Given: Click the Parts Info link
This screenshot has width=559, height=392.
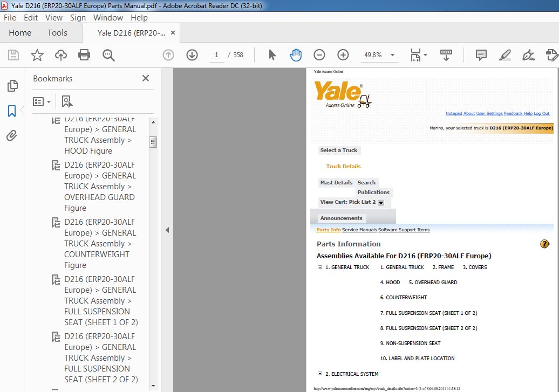Looking at the screenshot, I should [329, 230].
